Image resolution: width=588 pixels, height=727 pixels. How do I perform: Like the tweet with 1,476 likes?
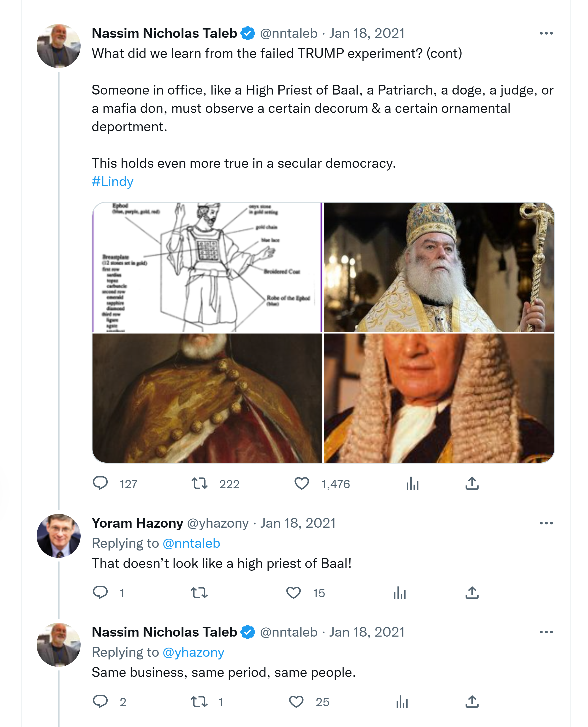click(302, 483)
